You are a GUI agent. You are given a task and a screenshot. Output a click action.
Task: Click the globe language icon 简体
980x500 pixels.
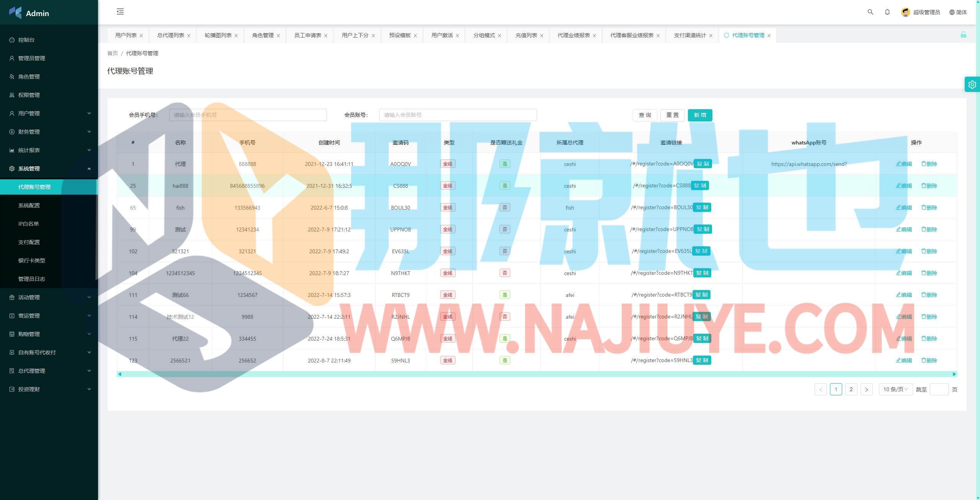[952, 12]
